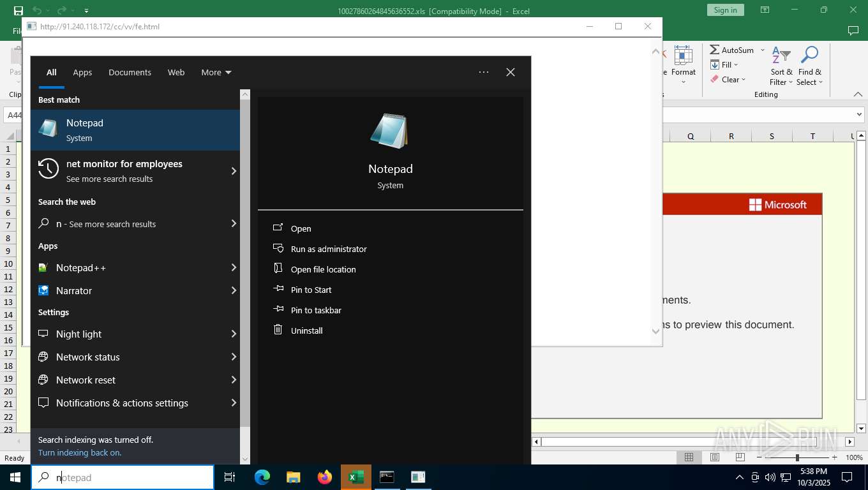Expand the More filter dropdown

pos(216,72)
